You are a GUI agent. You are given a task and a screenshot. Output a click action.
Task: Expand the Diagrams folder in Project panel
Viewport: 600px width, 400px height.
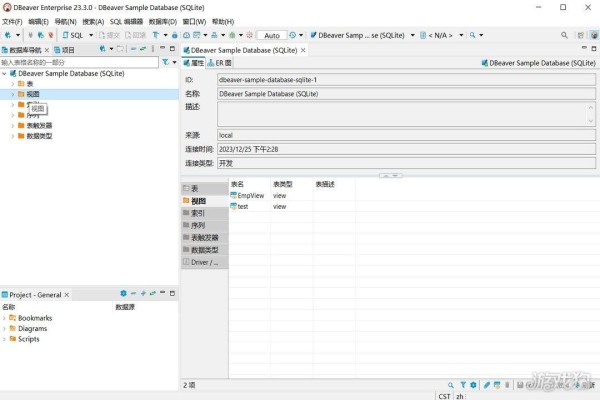(4, 329)
